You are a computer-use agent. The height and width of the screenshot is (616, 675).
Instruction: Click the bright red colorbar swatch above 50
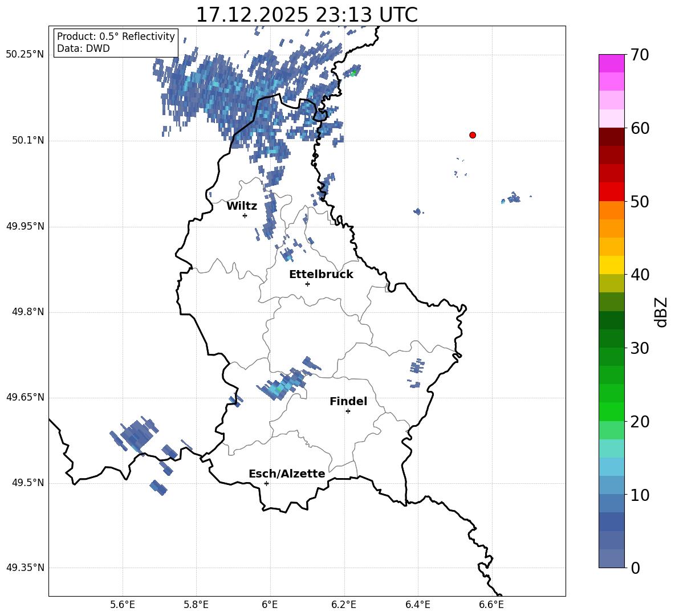coord(612,192)
